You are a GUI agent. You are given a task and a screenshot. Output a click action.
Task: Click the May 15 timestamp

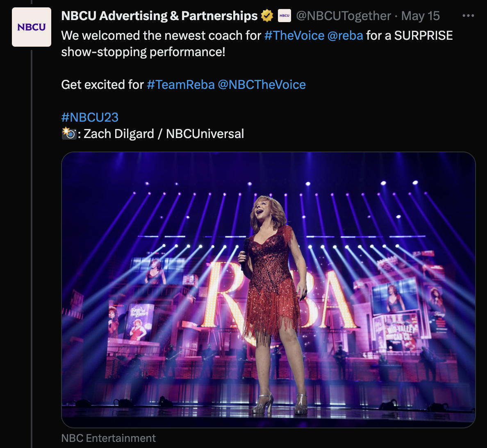coord(420,16)
